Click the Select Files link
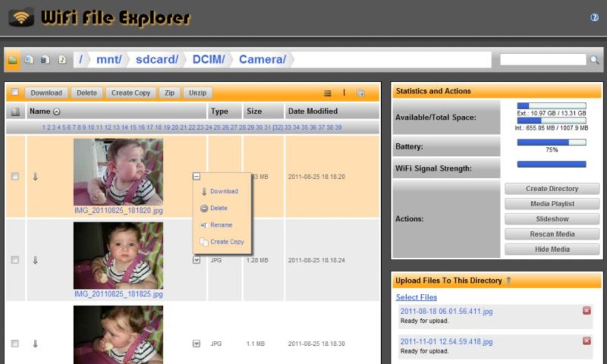The width and height of the screenshot is (607, 364). [x=416, y=297]
